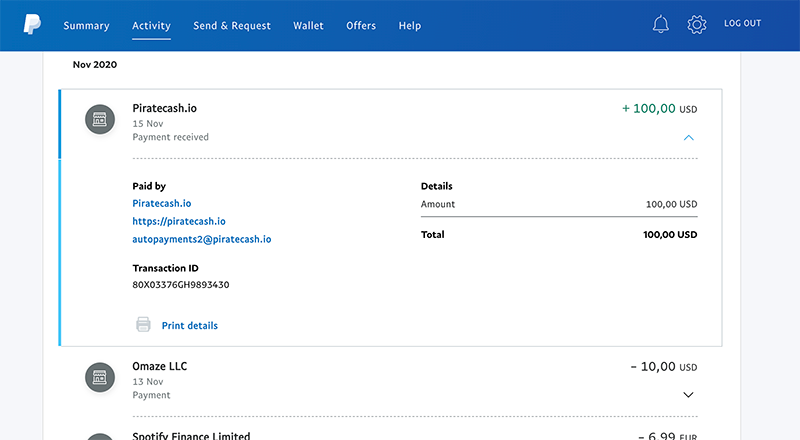Click the Spotify Finance Limited transaction
Image resolution: width=800 pixels, height=440 pixels.
191,435
